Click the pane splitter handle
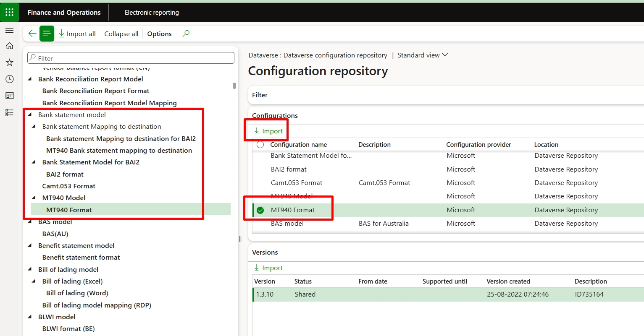 point(240,239)
